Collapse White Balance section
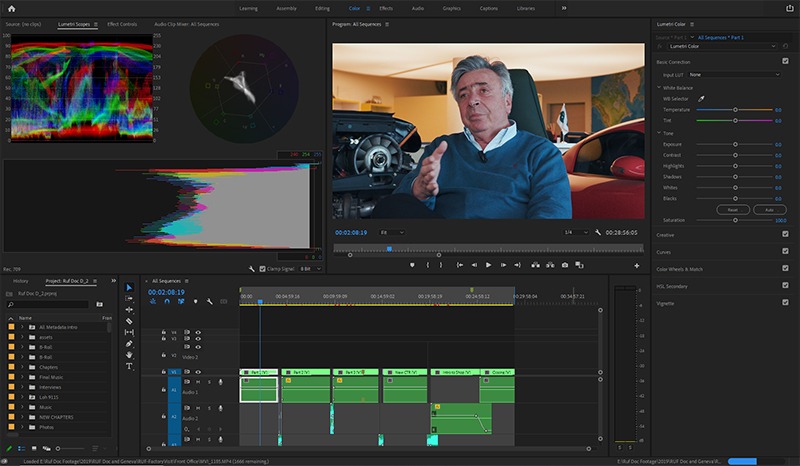 tap(659, 88)
